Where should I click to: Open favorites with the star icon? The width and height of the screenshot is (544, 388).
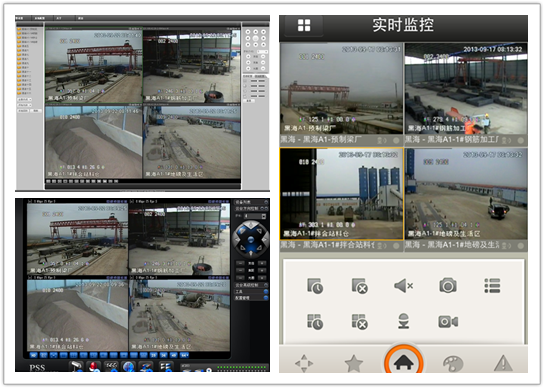coord(354,363)
